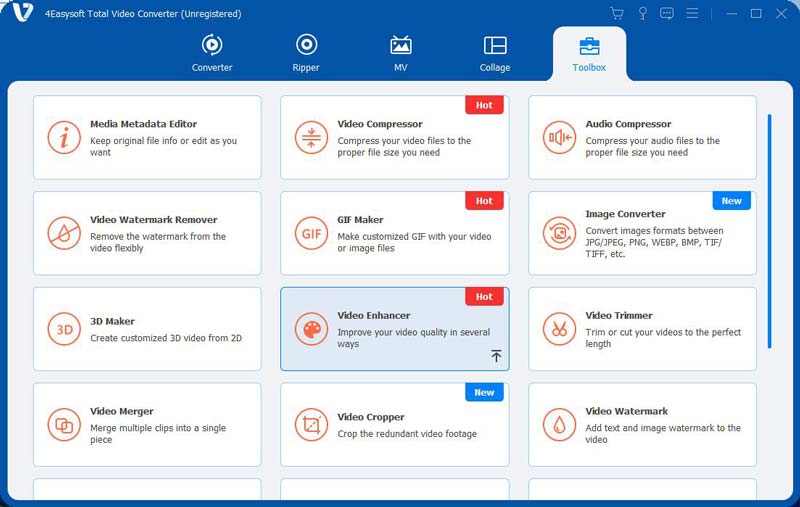Click the Video Enhancer palette icon
This screenshot has width=800, height=507.
click(x=311, y=329)
